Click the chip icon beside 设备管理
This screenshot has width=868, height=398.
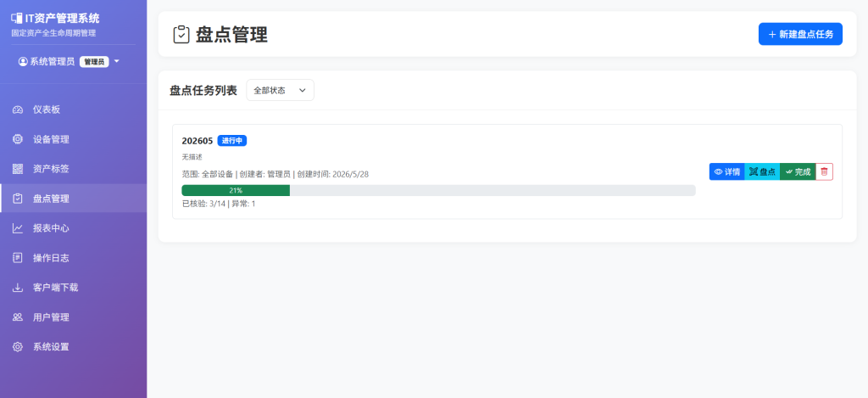click(18, 139)
